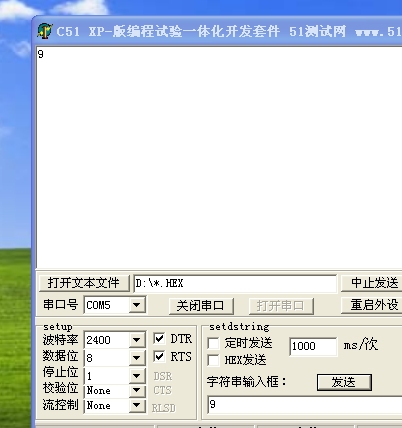
Task: Click the D:\*.HEX file path field
Action: [x=235, y=283]
